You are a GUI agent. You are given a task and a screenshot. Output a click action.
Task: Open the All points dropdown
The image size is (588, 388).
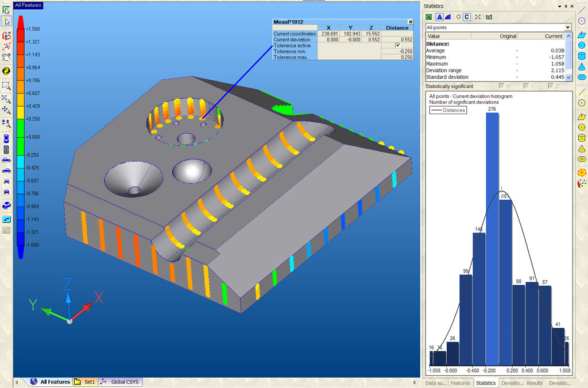pos(567,27)
